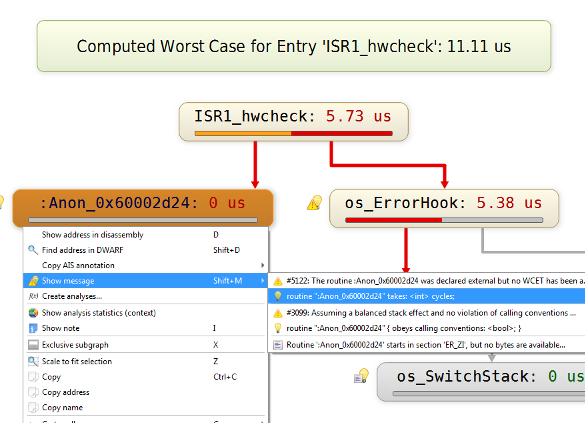Click the lightbulb icon of Show message entry
Screen dimensions: 585x423
tap(33, 281)
